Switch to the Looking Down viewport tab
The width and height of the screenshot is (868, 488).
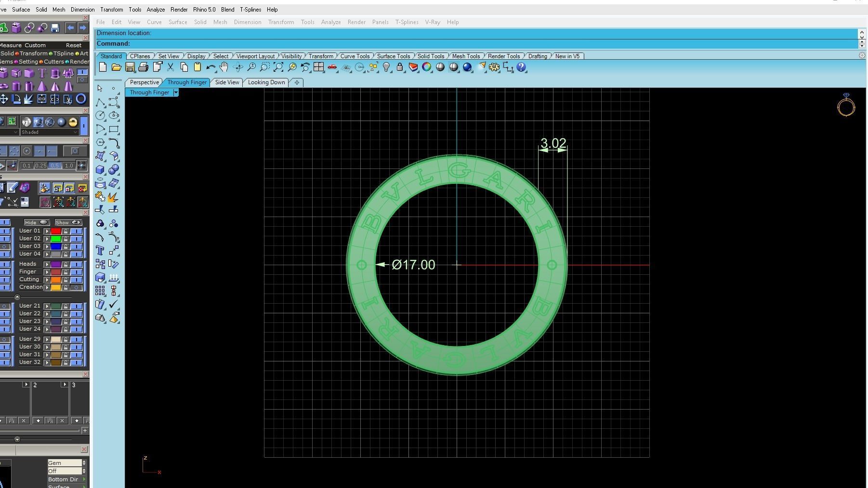pyautogui.click(x=266, y=82)
